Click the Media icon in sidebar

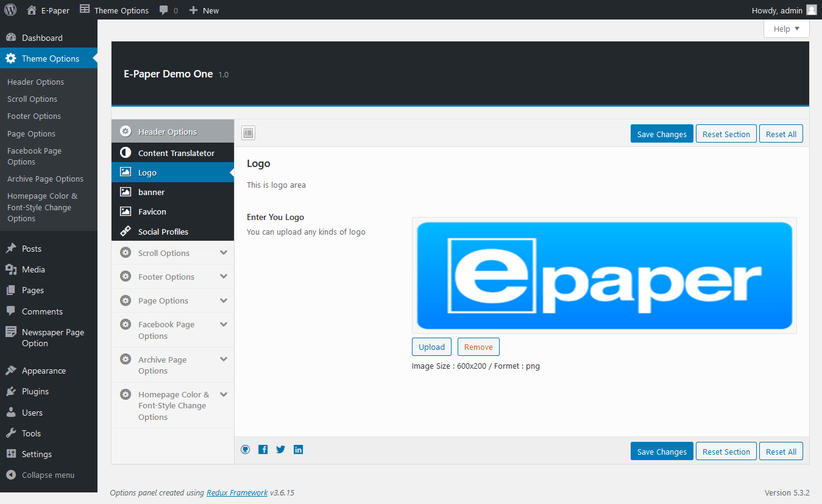click(11, 269)
